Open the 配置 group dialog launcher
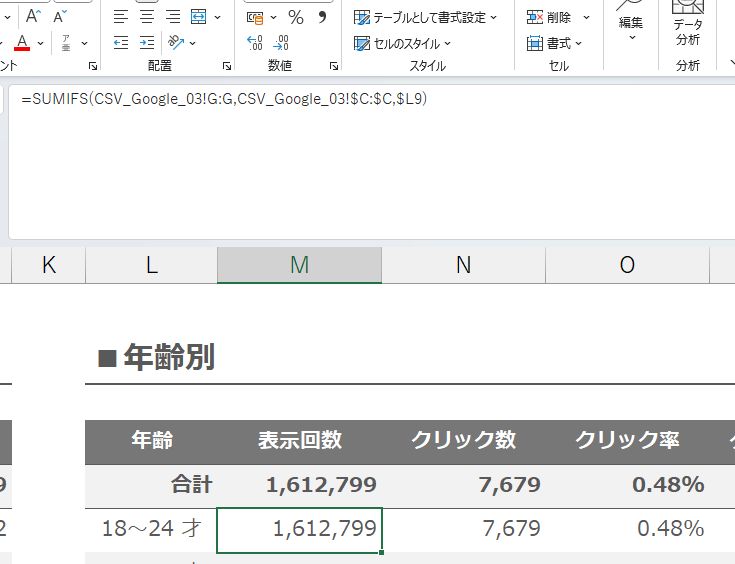The width and height of the screenshot is (735, 564). (x=227, y=66)
